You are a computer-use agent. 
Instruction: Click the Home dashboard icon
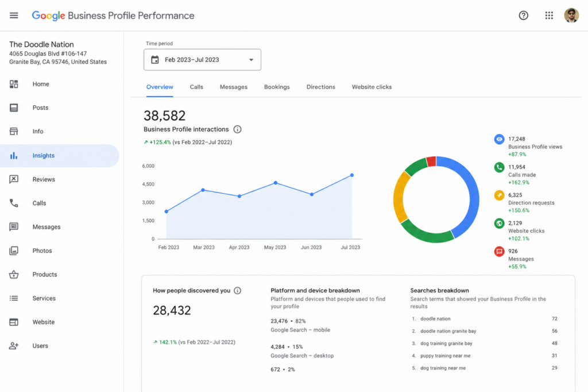[14, 84]
